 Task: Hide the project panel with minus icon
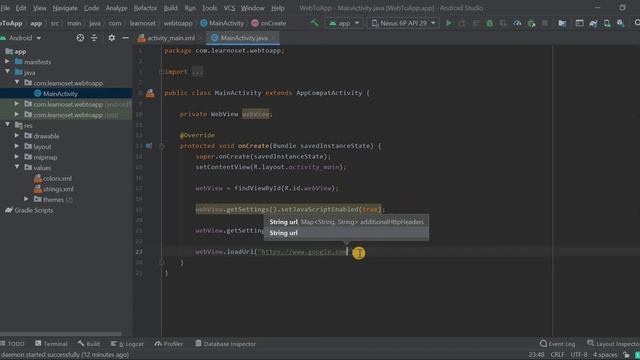coord(125,38)
